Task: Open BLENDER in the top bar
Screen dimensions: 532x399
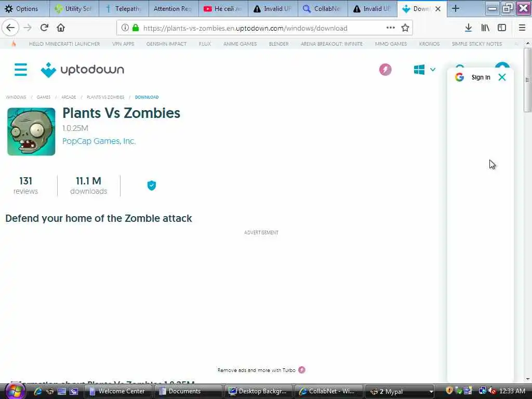Action: click(278, 44)
